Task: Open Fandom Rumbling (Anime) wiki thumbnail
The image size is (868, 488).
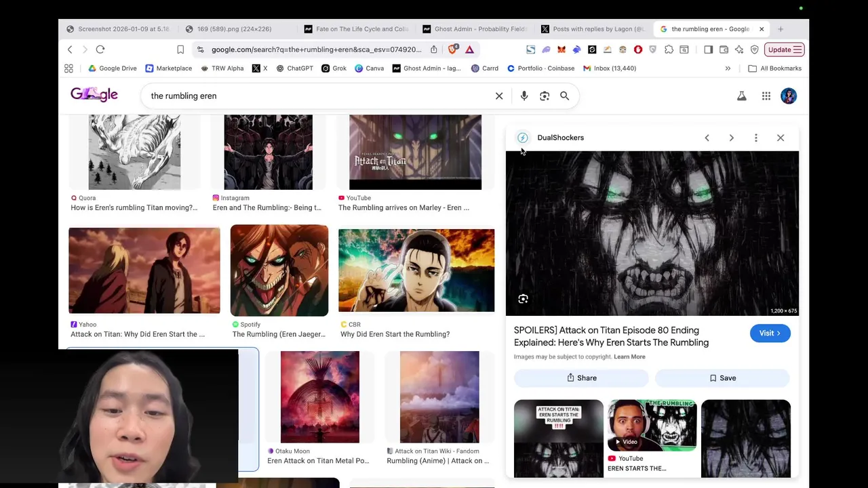Action: [439, 397]
